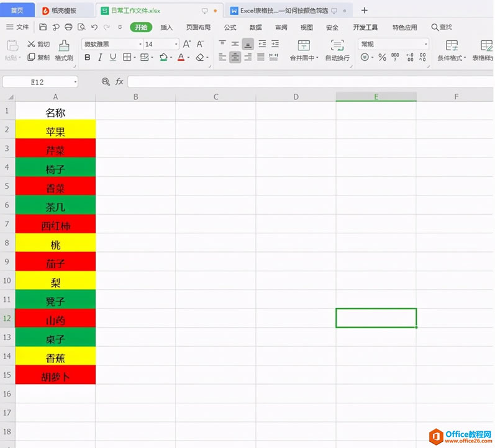Click the increase decimal places icon
This screenshot has width=495, height=448.
(x=410, y=57)
